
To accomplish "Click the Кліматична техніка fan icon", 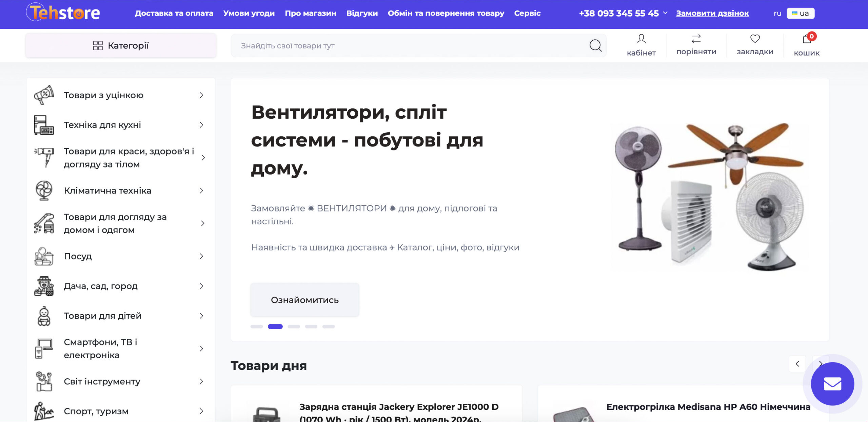I will tap(44, 190).
